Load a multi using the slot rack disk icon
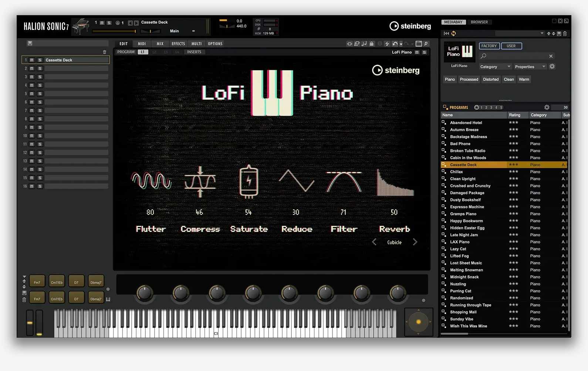This screenshot has height=371, width=588. [x=30, y=43]
